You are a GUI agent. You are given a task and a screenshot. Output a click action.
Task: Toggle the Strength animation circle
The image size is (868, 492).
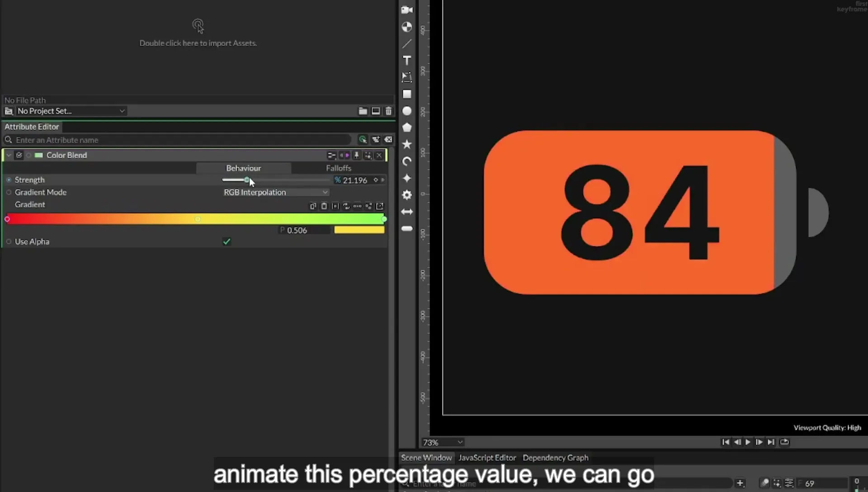[x=9, y=180]
